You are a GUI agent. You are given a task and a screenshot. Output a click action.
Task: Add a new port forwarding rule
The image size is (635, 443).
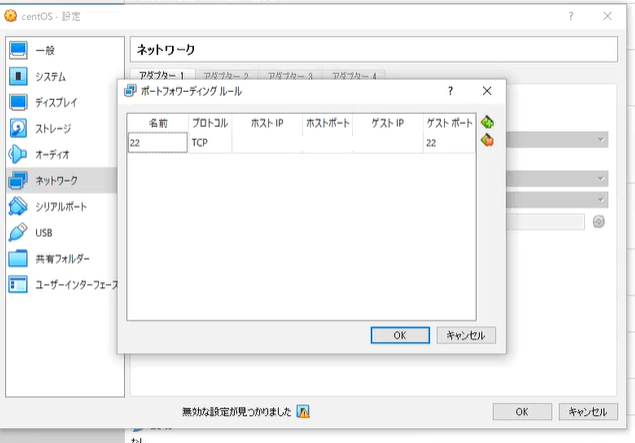(x=487, y=122)
